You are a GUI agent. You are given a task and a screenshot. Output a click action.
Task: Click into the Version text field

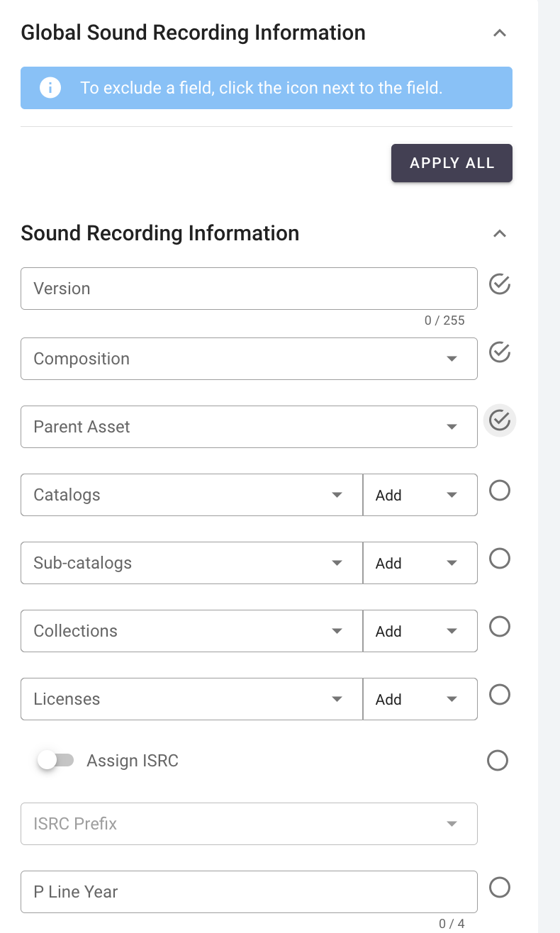coord(248,289)
